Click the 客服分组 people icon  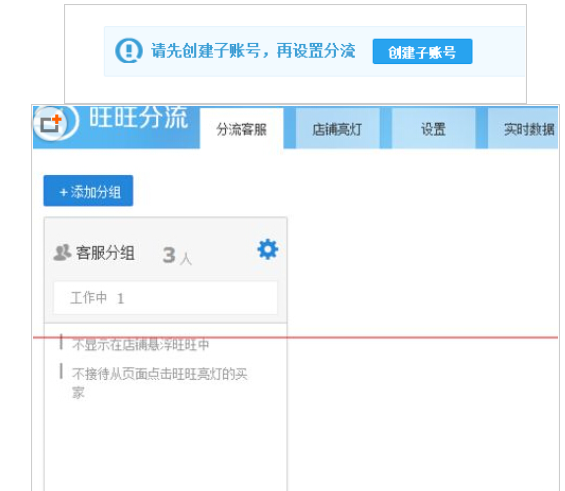point(62,252)
